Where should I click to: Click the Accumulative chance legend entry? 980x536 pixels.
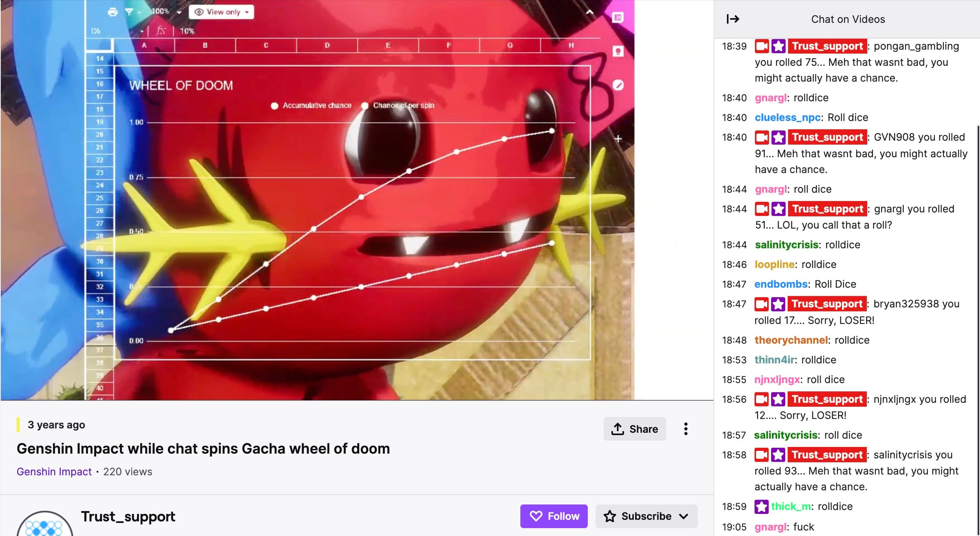pyautogui.click(x=311, y=106)
